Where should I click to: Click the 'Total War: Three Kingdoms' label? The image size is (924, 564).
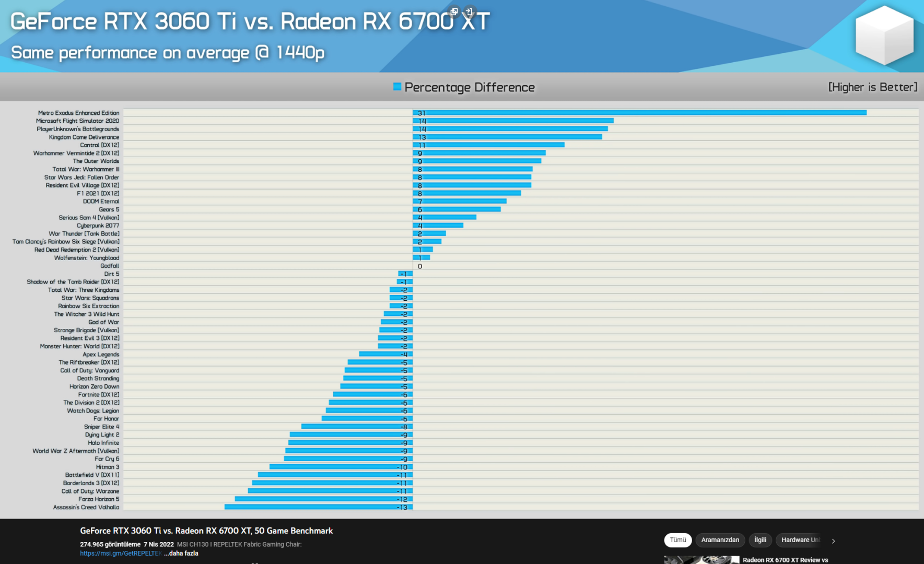tap(84, 290)
